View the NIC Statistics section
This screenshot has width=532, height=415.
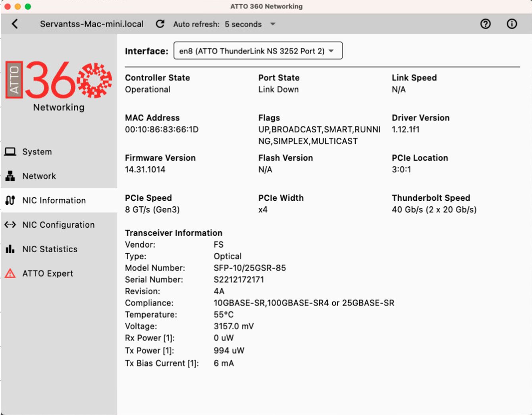pos(59,249)
